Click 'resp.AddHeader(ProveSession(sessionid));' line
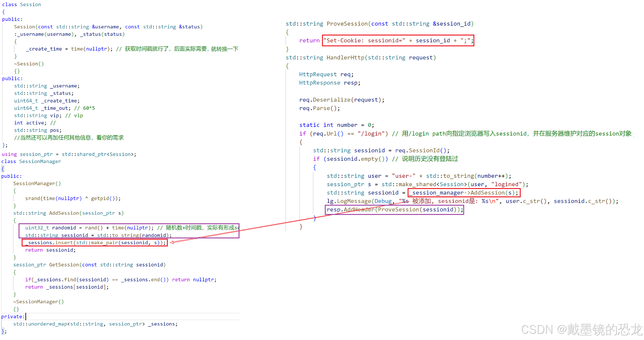Screen dimensions: 644x340 point(395,210)
